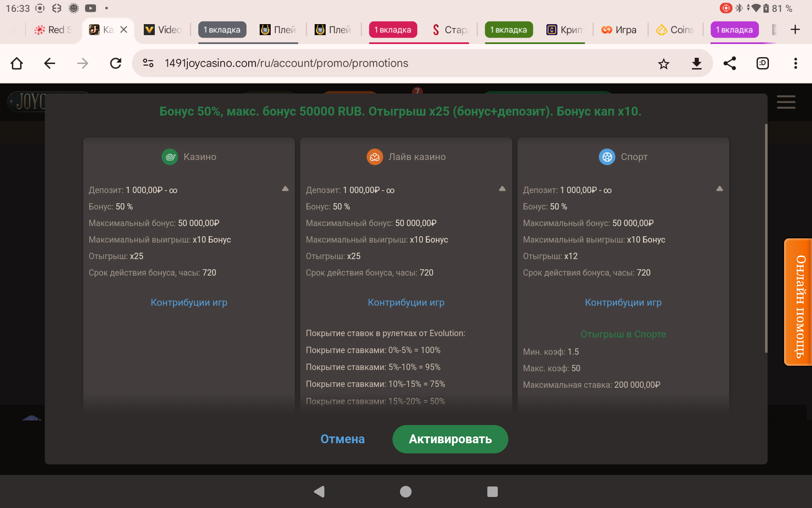Collapse the Спорт bonus details arrow

point(719,189)
